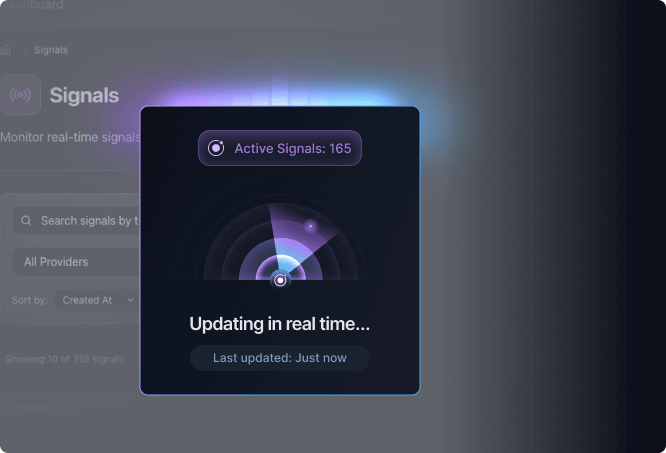Click the glowing blip dot on radar
The height and width of the screenshot is (453, 666).
click(x=310, y=226)
